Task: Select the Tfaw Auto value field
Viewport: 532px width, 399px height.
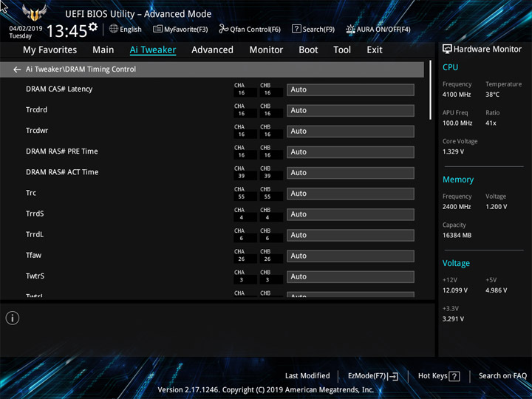Action: pos(350,256)
